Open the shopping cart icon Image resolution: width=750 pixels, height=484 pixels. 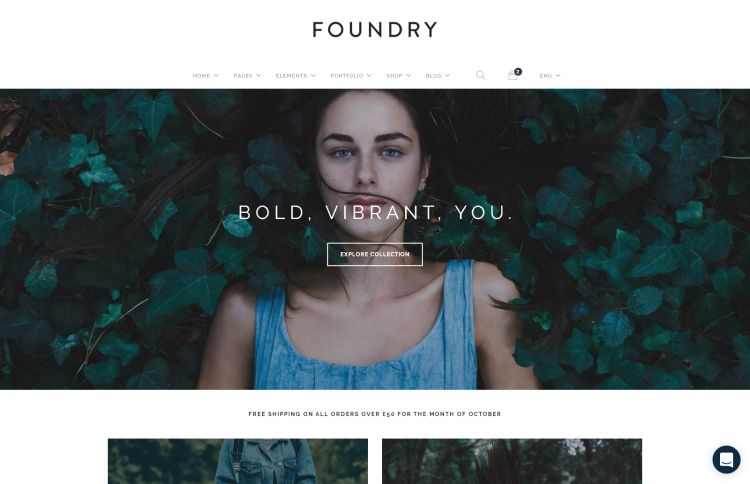(512, 76)
